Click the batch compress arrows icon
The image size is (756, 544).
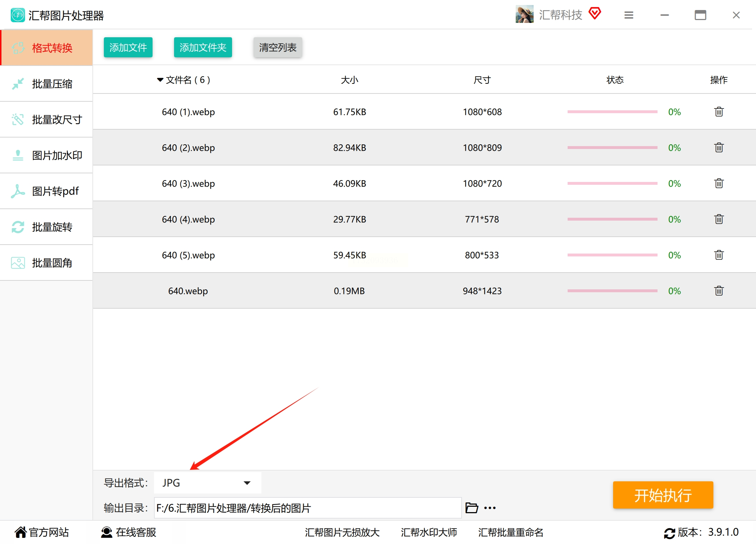[18, 84]
